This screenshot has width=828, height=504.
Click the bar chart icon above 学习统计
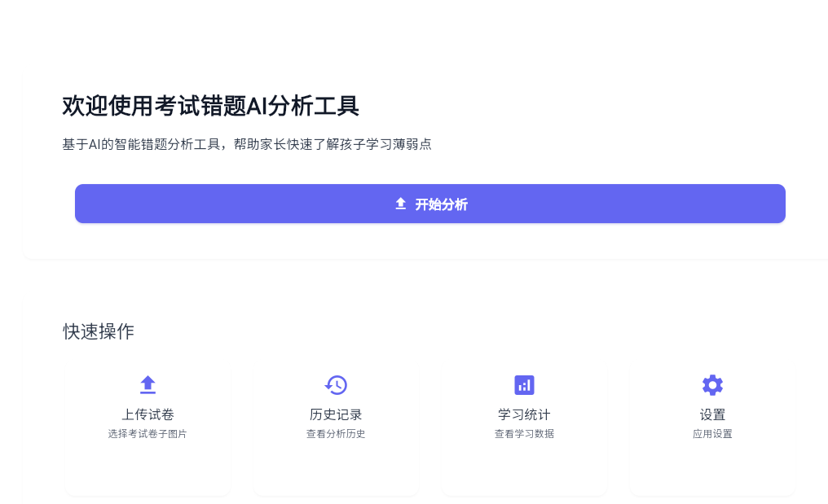(524, 384)
